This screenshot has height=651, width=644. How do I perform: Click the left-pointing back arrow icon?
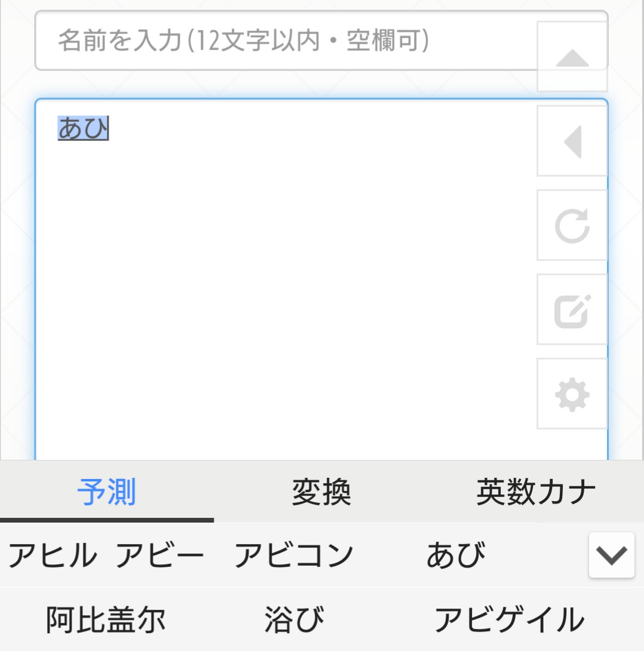(572, 142)
